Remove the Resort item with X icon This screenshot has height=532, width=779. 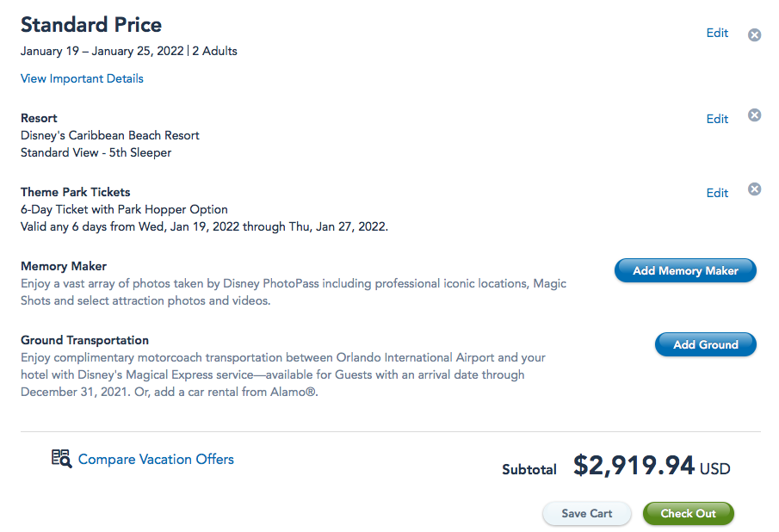tap(754, 115)
